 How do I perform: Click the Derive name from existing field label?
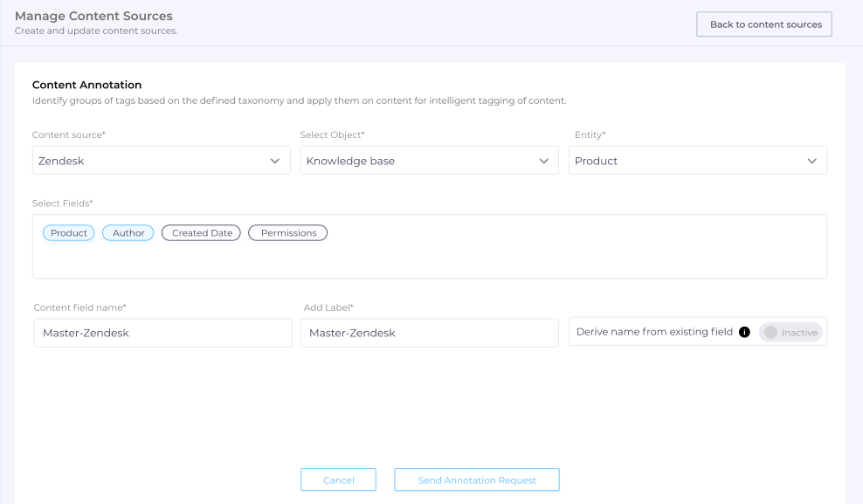click(654, 332)
